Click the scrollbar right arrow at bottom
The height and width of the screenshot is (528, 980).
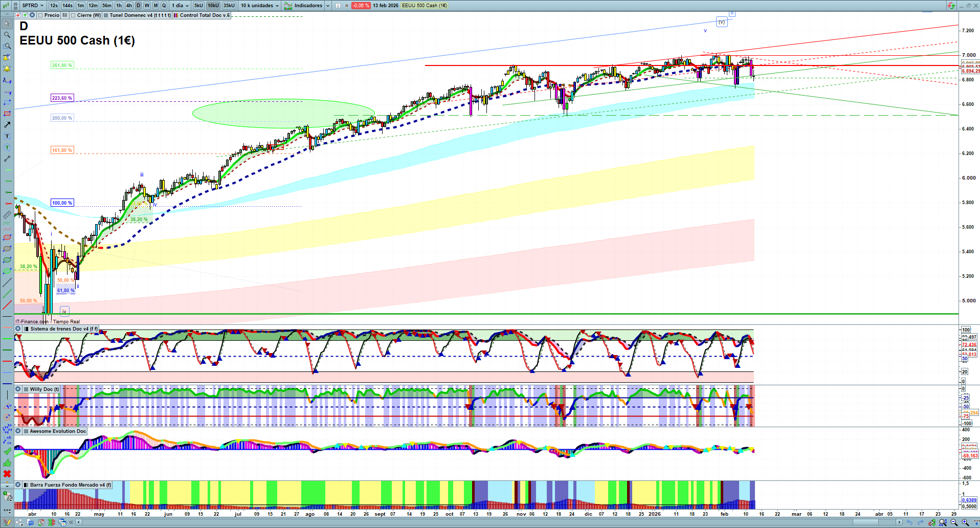[x=900, y=522]
